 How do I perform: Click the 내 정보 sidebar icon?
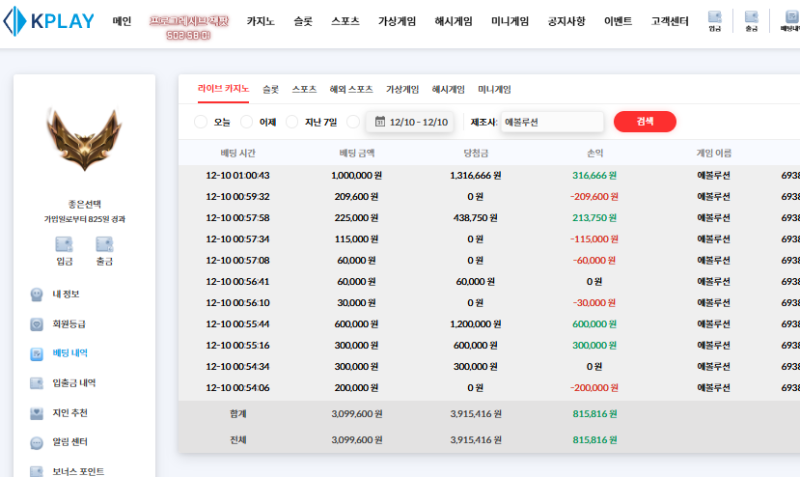37,294
